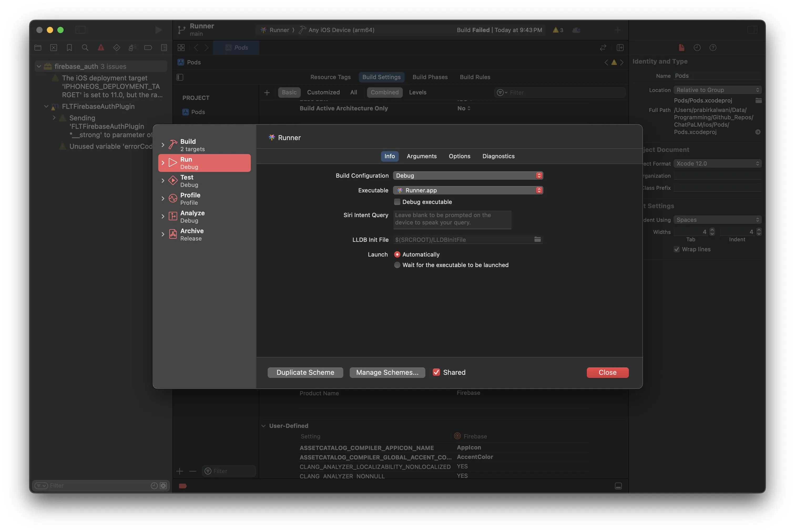Screen dimensions: 795x532
Task: Open the issue navigator warning icon
Action: point(101,48)
